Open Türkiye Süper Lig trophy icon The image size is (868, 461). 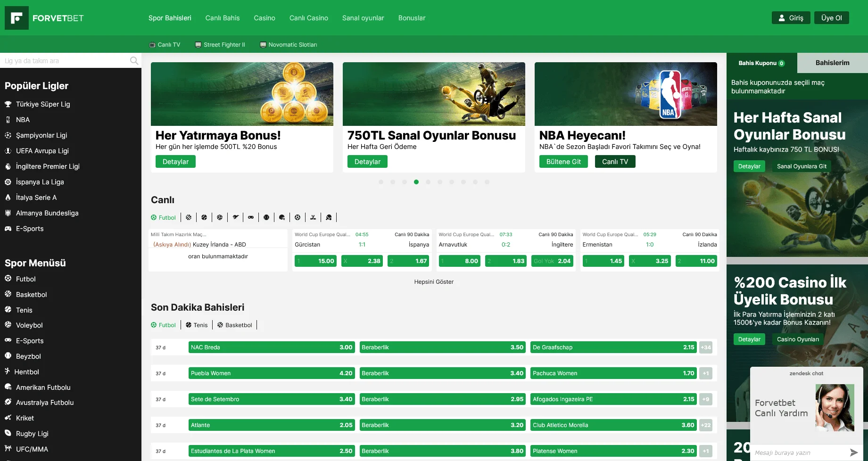[8, 104]
